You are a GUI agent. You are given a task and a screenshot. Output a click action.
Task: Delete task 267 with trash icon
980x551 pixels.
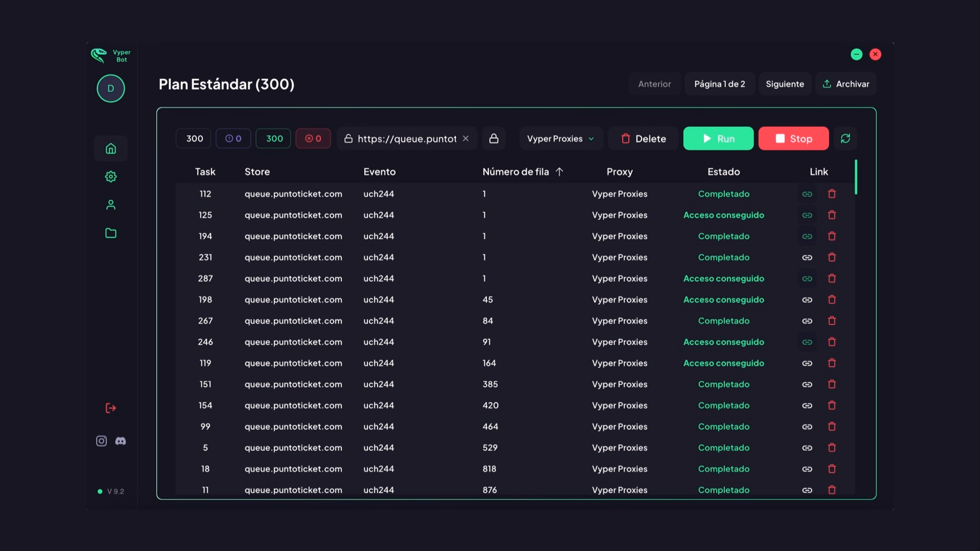point(832,321)
